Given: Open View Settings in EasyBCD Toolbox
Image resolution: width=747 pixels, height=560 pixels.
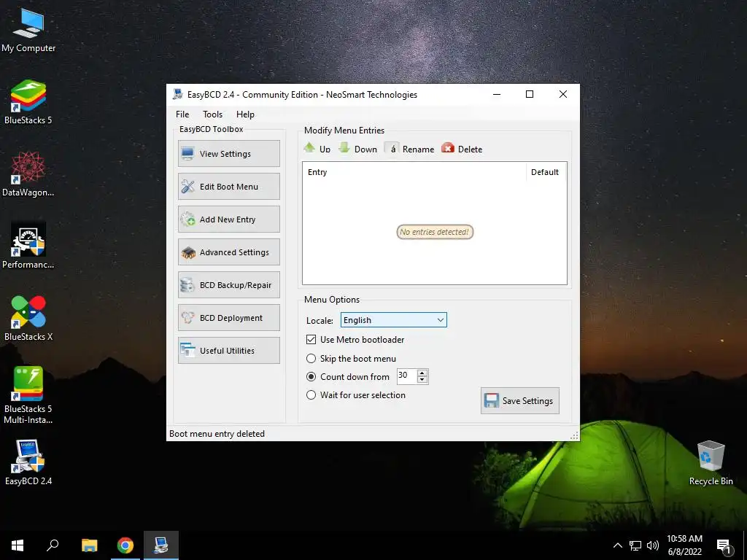Looking at the screenshot, I should tap(228, 153).
